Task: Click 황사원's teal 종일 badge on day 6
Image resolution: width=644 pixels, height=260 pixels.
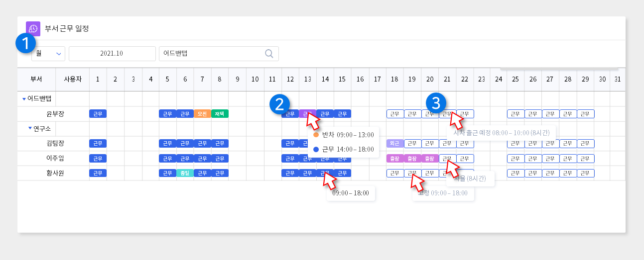Action: pyautogui.click(x=185, y=173)
